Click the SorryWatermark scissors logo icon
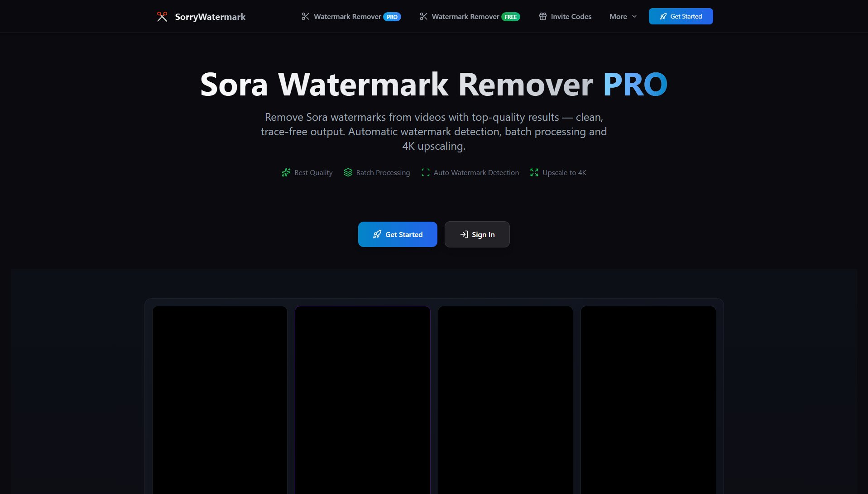The height and width of the screenshot is (494, 868). pyautogui.click(x=162, y=16)
